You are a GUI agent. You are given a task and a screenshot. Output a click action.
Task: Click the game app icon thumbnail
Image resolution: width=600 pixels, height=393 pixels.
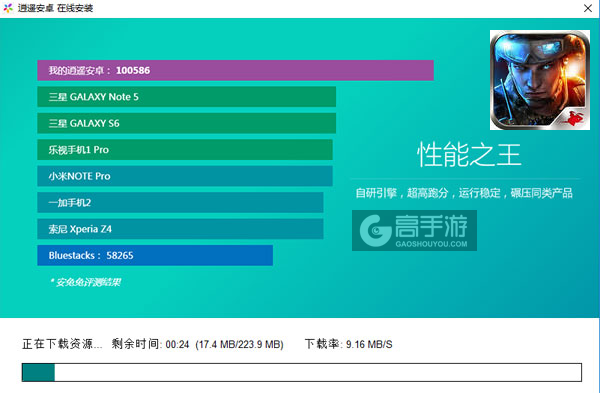(x=540, y=80)
